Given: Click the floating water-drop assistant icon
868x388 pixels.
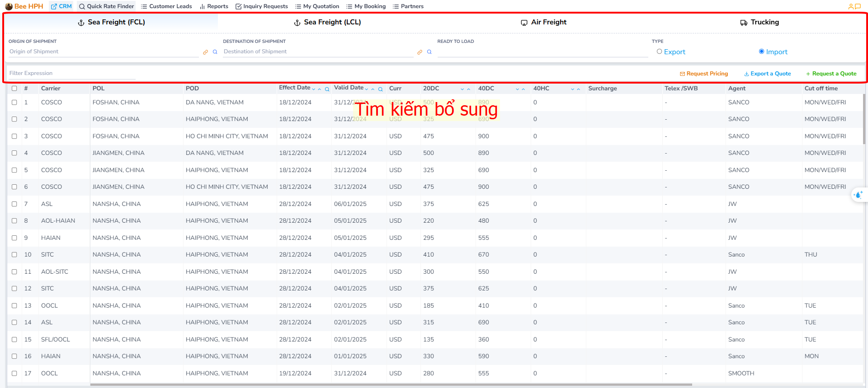Looking at the screenshot, I should [858, 195].
